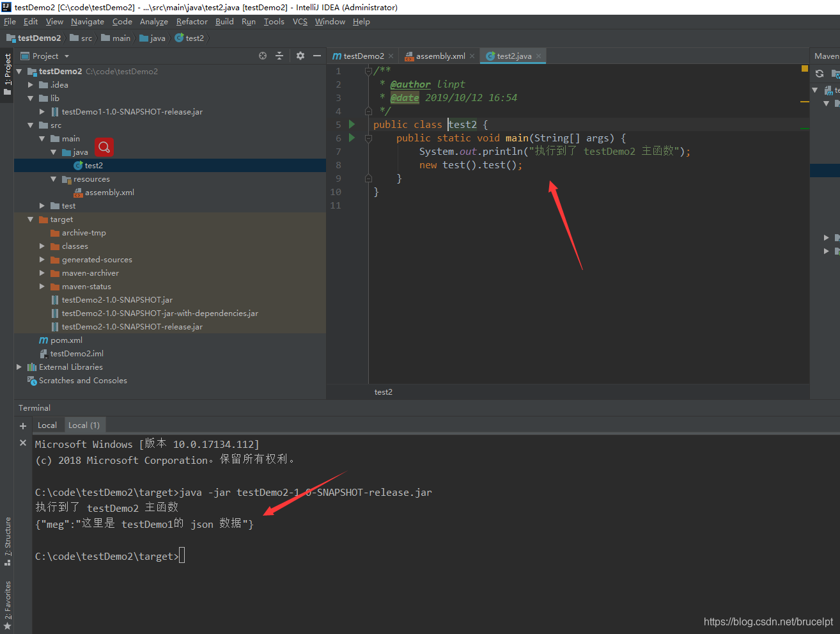Collapse the lib folder
Image resolution: width=840 pixels, height=634 pixels.
click(31, 99)
